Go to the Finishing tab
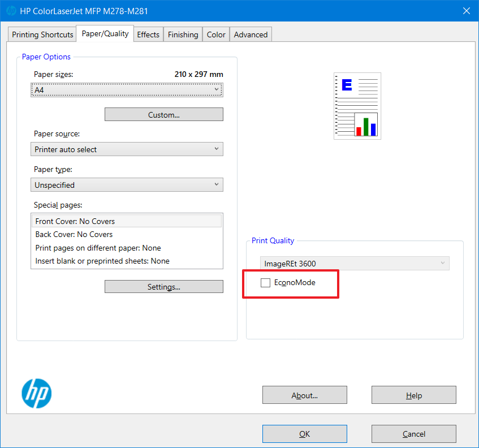The height and width of the screenshot is (448, 479). point(183,35)
